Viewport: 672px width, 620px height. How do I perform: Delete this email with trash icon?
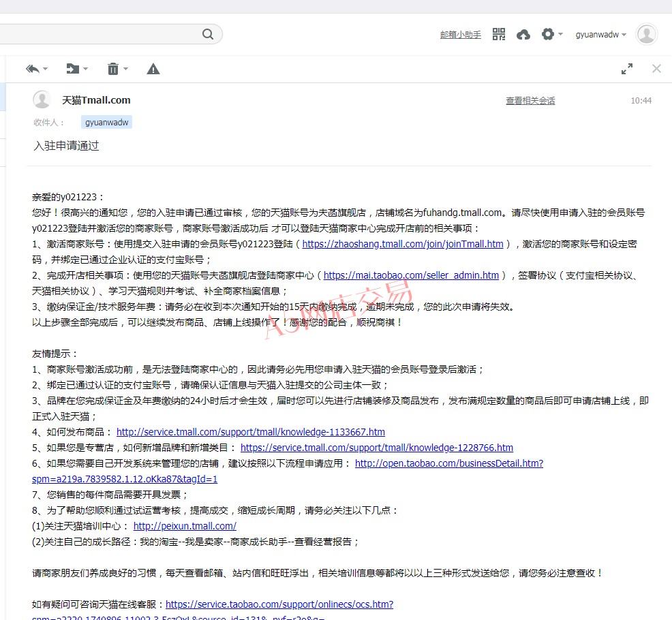coord(113,69)
